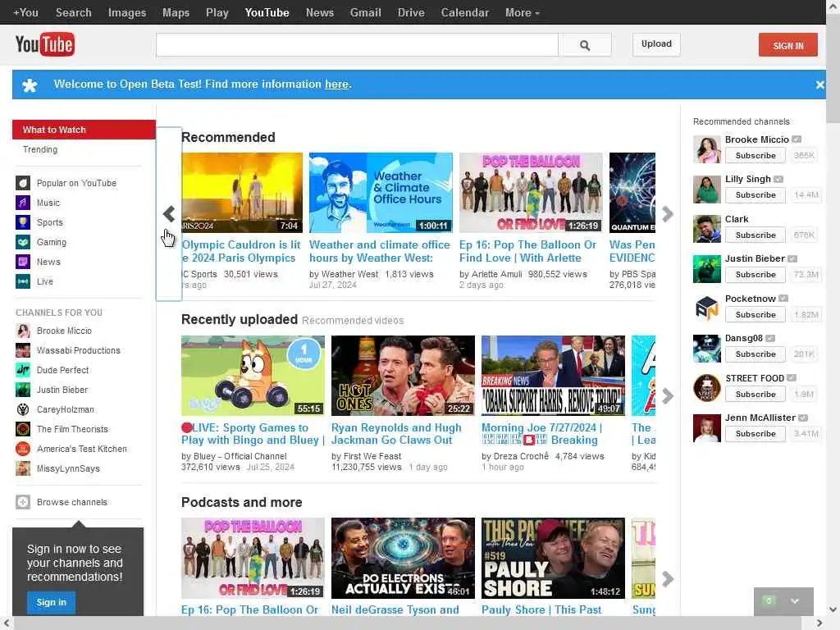The height and width of the screenshot is (630, 840).
Task: Click the Gaming category icon
Action: point(22,242)
